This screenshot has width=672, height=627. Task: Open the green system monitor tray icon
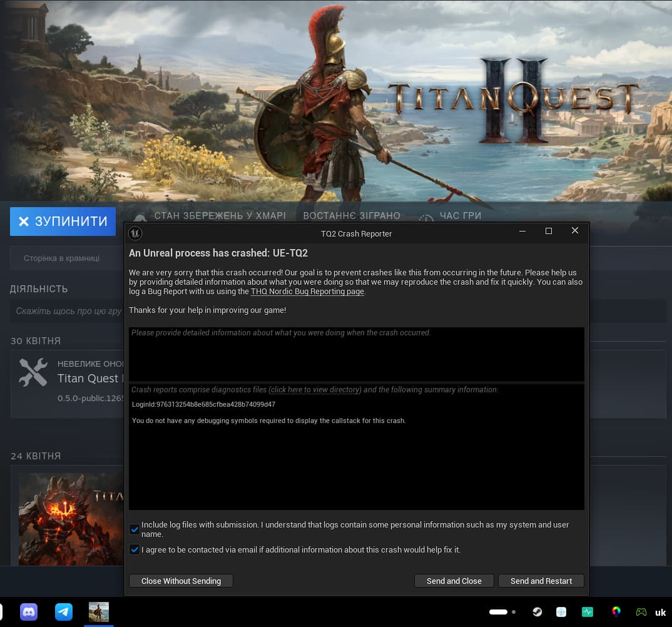coord(587,612)
